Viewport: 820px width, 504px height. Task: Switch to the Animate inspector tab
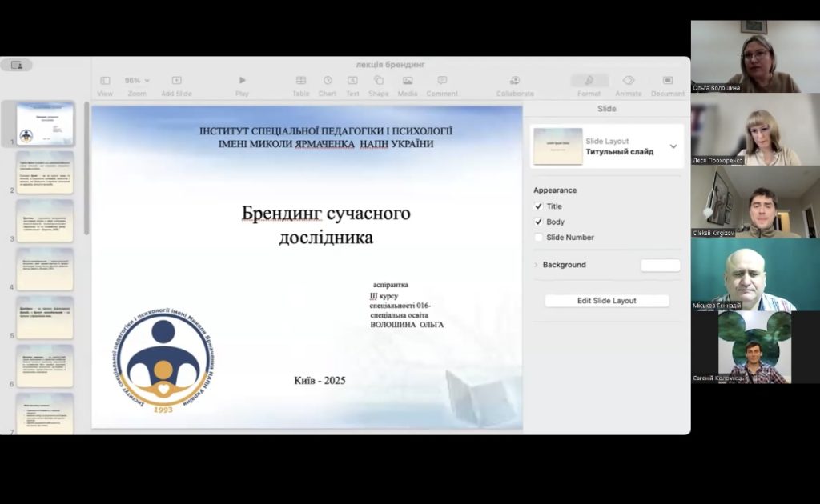629,81
